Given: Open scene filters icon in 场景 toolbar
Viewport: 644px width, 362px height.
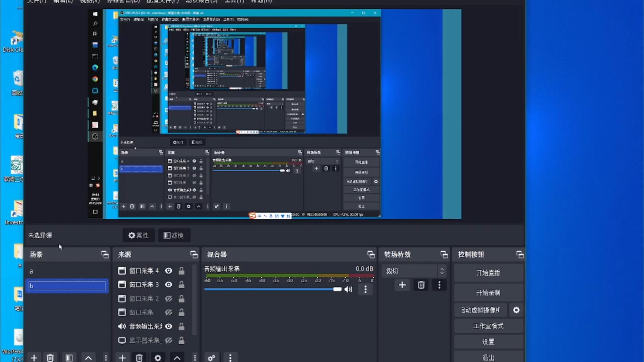Looking at the screenshot, I should point(69,358).
